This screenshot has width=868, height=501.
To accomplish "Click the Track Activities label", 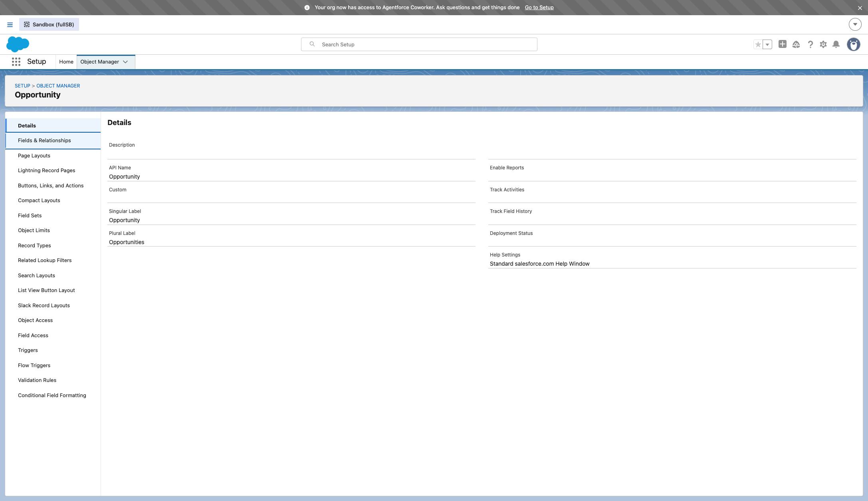I will pos(507,190).
